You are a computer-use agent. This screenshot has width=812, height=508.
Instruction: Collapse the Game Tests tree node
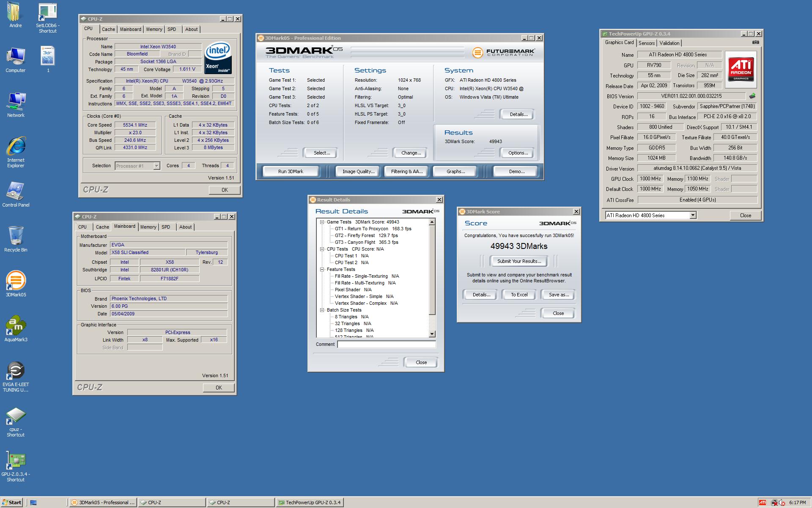pos(322,222)
